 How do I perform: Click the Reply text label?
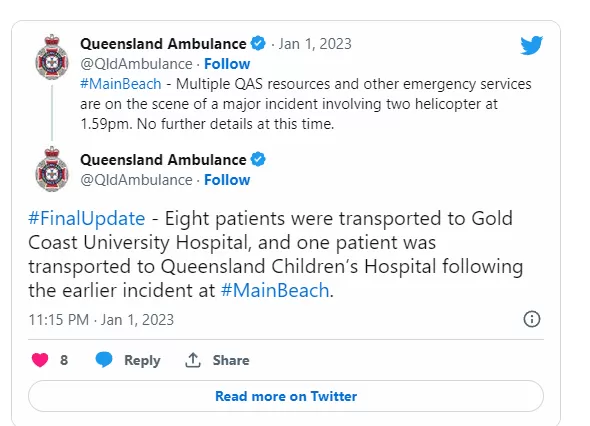point(142,361)
